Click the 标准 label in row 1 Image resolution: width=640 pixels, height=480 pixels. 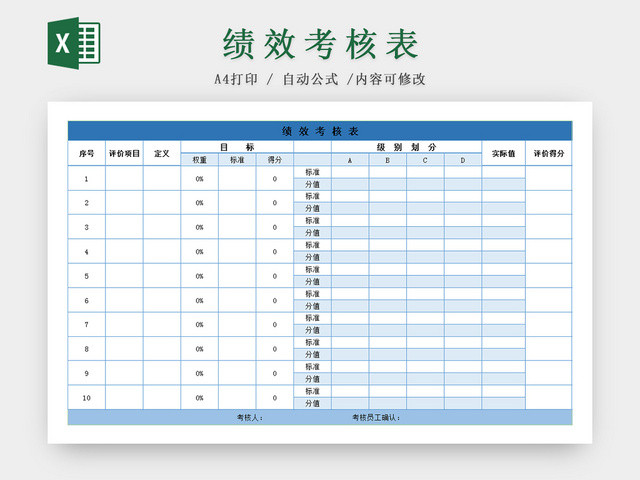[x=313, y=172]
